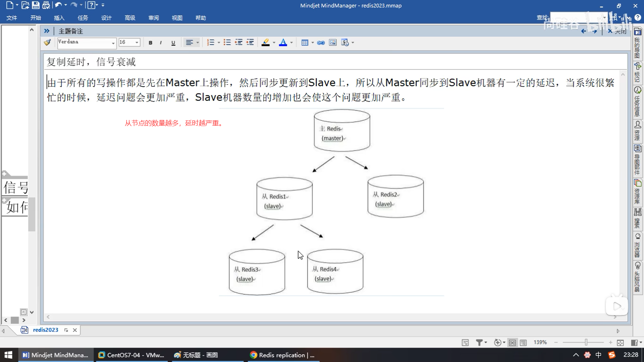
Task: Switch to the redis2023 document tab
Action: click(45, 330)
